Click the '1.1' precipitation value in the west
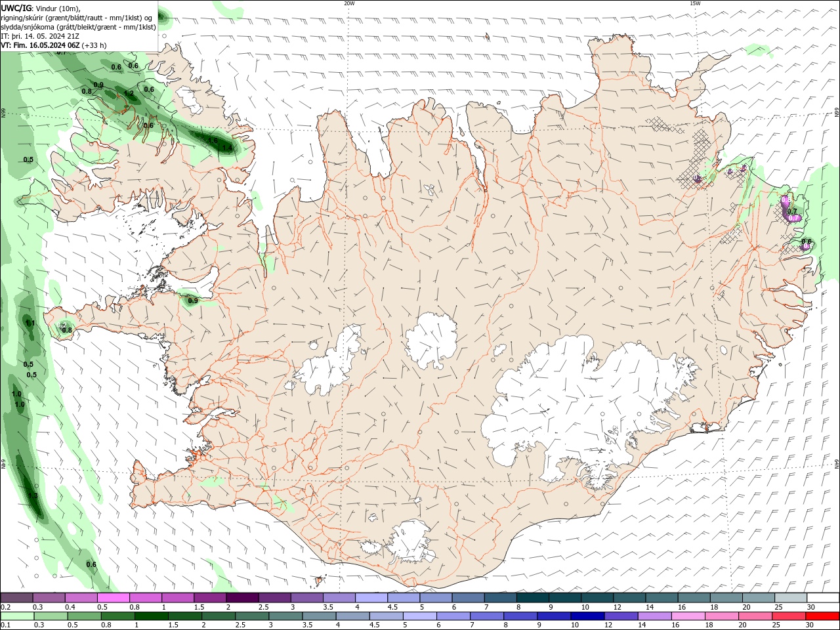This screenshot has height=630, width=840. (30, 323)
